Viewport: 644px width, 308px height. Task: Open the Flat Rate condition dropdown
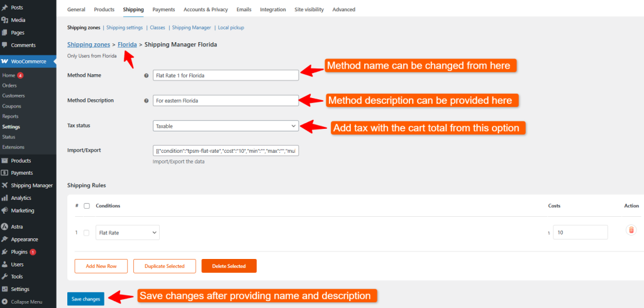click(x=128, y=233)
